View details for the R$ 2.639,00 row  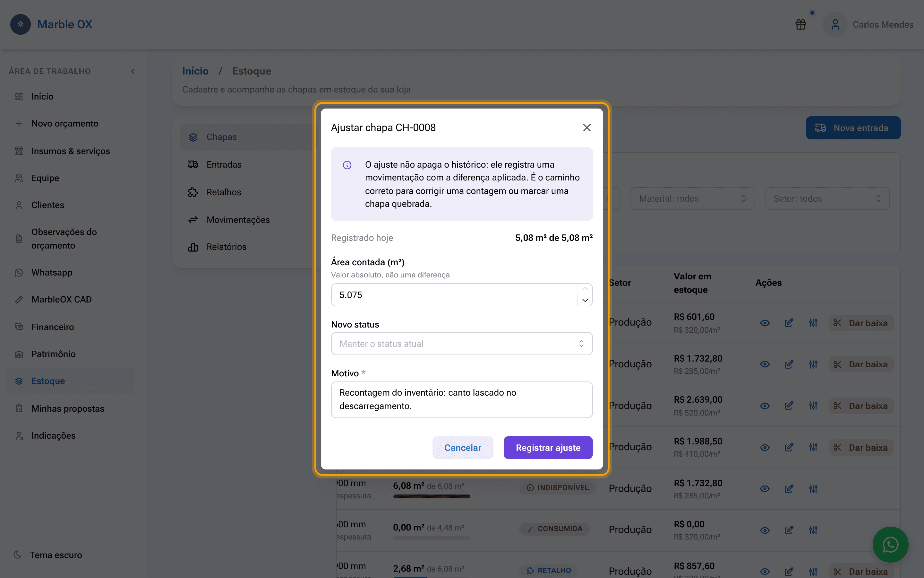pos(765,406)
